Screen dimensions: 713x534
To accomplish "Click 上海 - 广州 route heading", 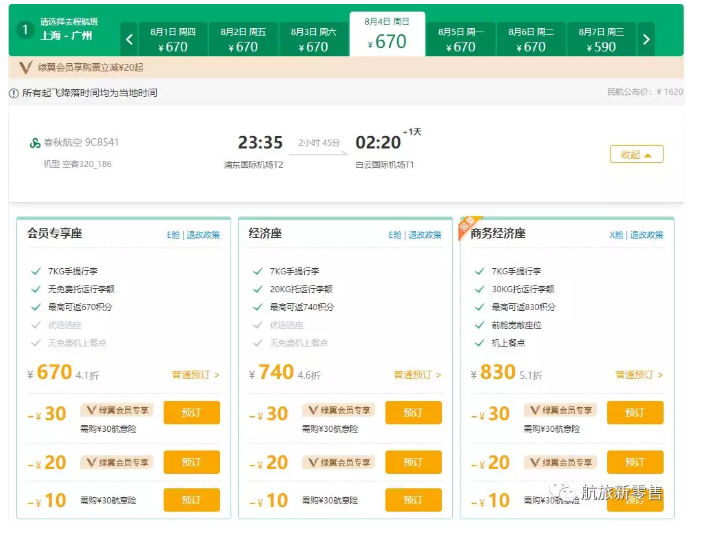I will (66, 35).
